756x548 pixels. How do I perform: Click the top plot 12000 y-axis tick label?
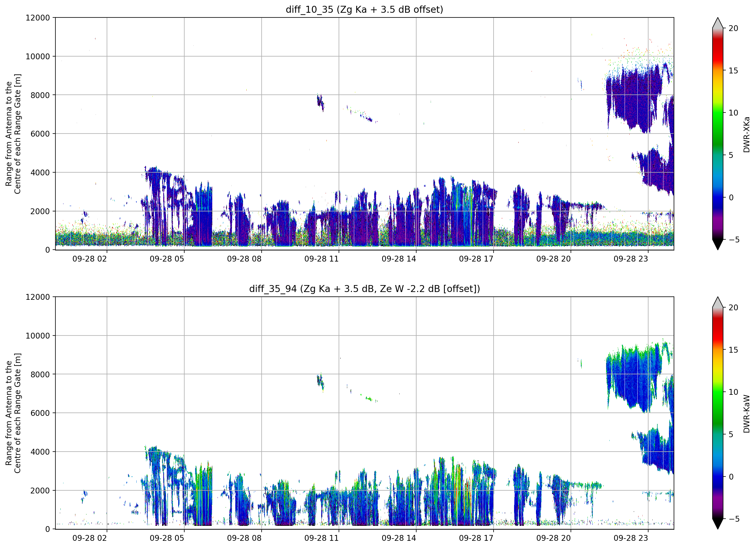click(38, 18)
